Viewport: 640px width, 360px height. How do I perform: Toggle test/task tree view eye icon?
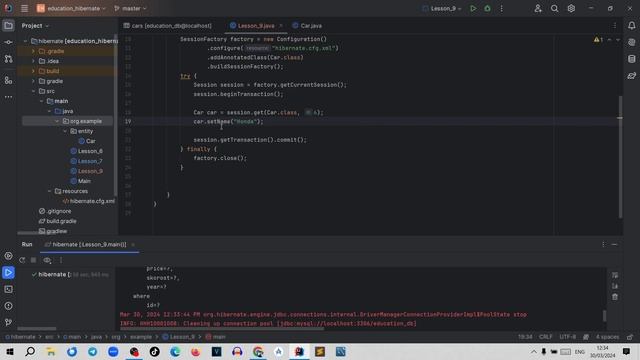click(x=47, y=260)
